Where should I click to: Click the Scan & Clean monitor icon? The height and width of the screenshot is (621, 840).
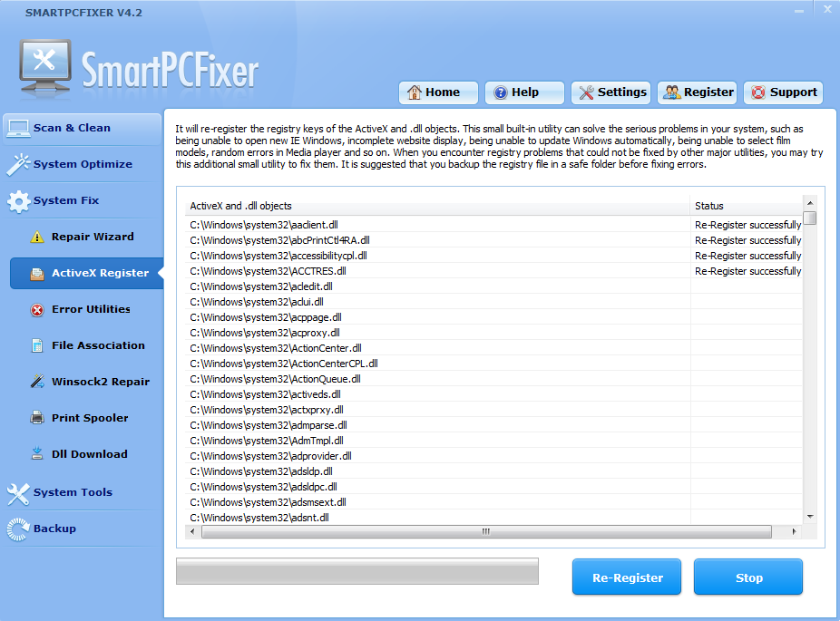18,129
